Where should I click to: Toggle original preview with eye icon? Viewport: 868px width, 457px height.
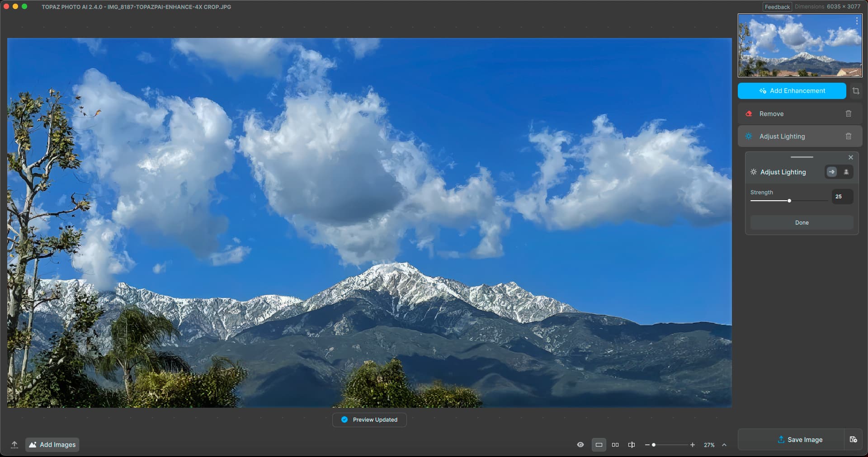(x=580, y=445)
